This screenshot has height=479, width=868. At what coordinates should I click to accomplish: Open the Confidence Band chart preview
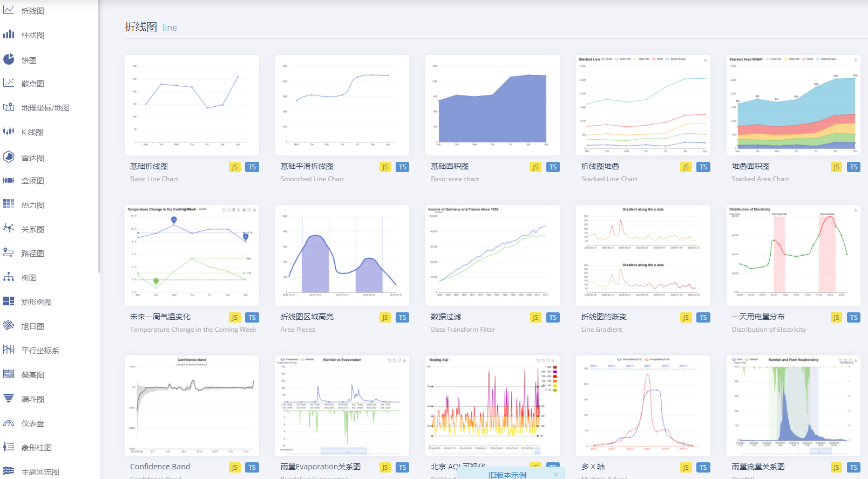pyautogui.click(x=192, y=406)
